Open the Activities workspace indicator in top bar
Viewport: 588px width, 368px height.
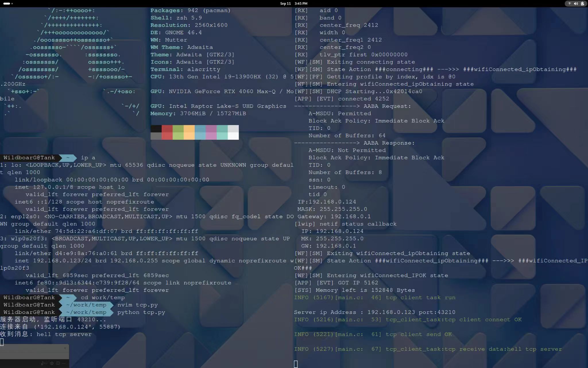pos(8,3)
